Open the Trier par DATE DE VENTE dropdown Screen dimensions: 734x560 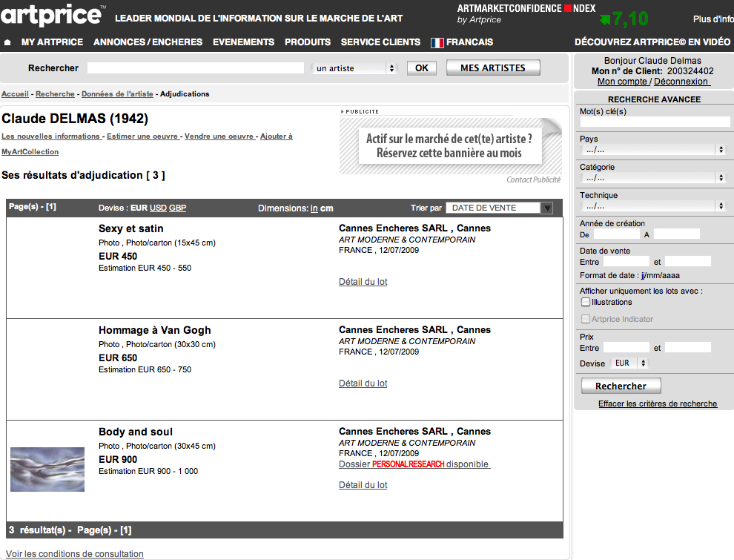coord(500,208)
